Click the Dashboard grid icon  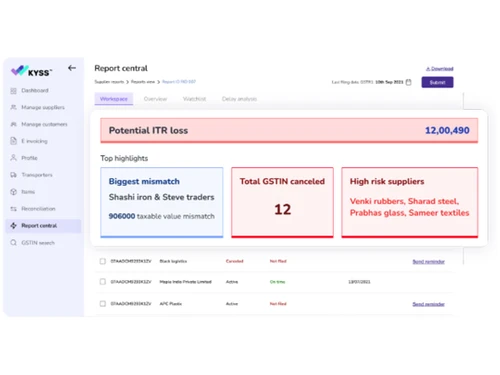point(13,91)
